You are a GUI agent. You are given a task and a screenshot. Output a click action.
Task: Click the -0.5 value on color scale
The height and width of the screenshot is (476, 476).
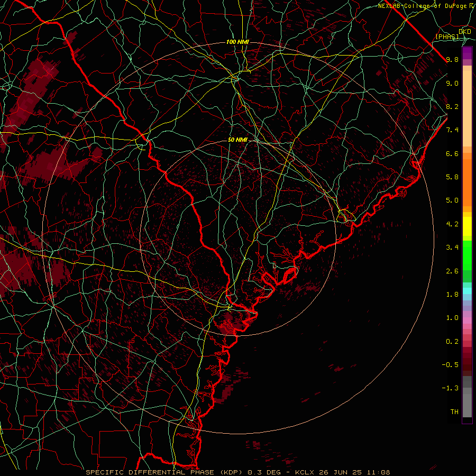coord(450,365)
